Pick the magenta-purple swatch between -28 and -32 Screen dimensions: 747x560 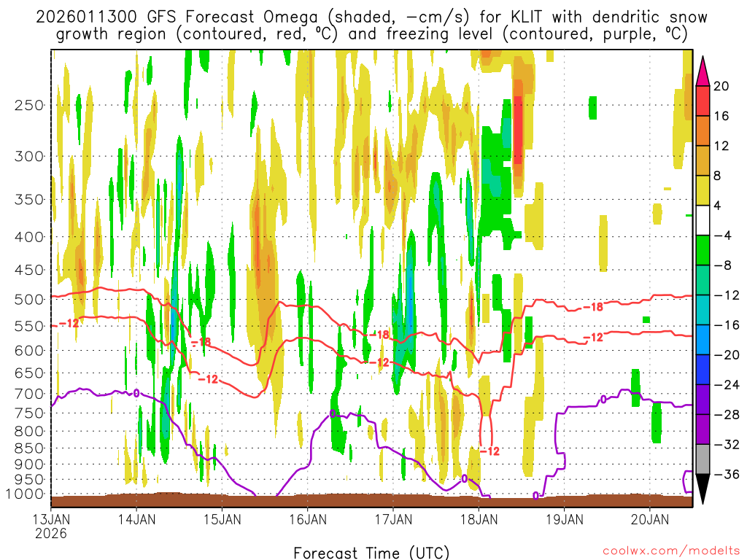703,429
